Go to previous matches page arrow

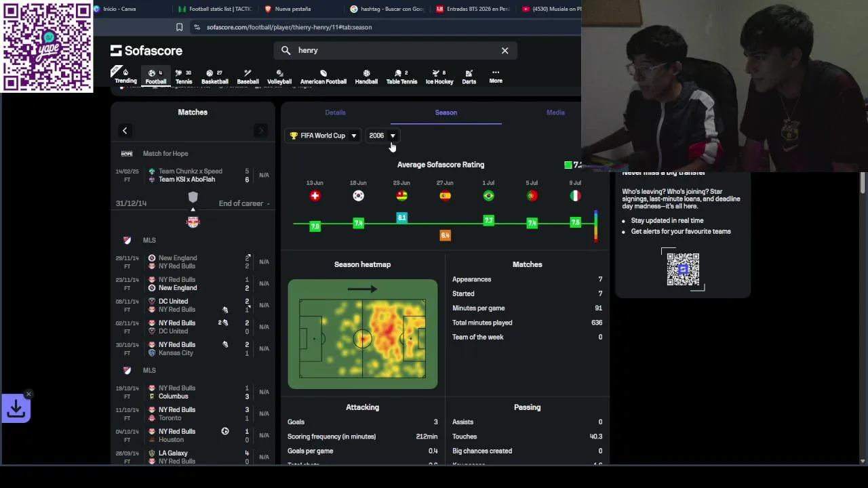point(125,131)
